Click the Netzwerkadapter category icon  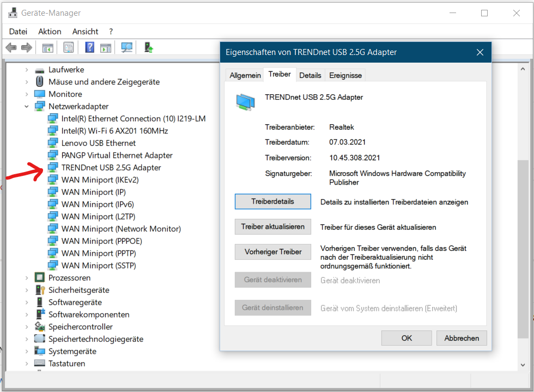[39, 106]
